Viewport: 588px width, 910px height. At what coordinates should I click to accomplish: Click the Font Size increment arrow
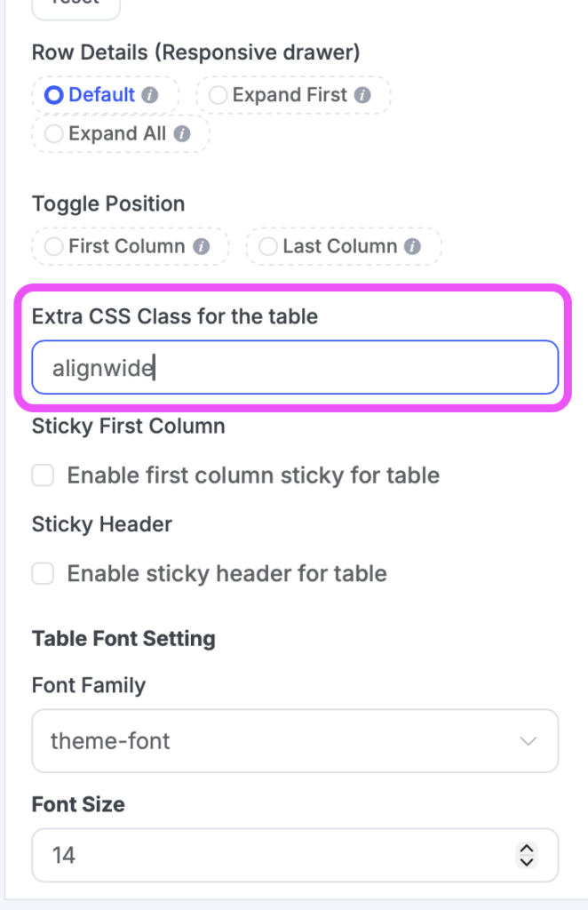(x=526, y=849)
